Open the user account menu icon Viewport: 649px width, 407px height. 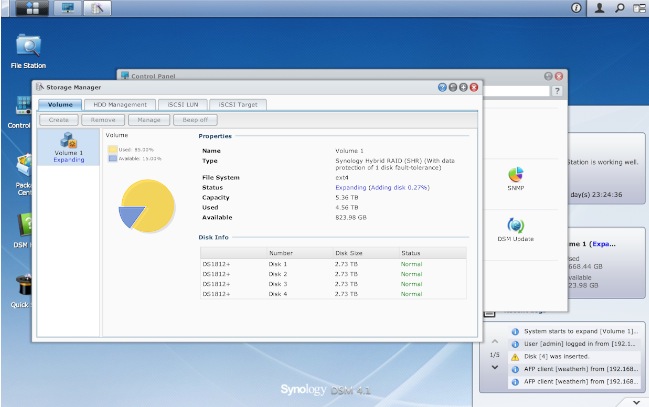pyautogui.click(x=599, y=8)
